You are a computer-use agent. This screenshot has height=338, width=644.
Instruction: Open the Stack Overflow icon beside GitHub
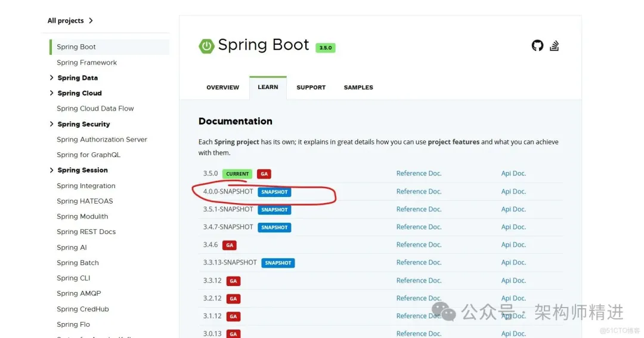click(x=555, y=45)
